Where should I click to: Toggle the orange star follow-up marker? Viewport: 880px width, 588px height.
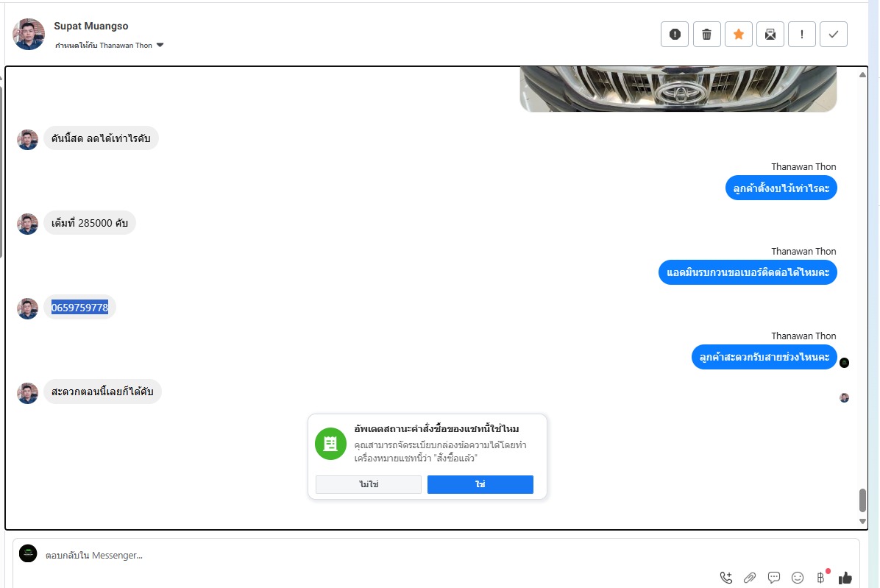click(739, 35)
